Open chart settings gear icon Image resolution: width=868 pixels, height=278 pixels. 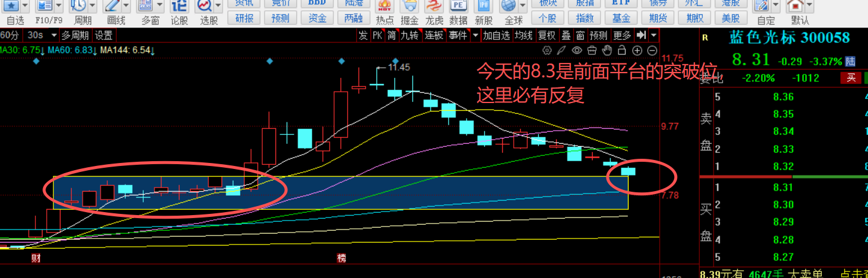point(548,50)
